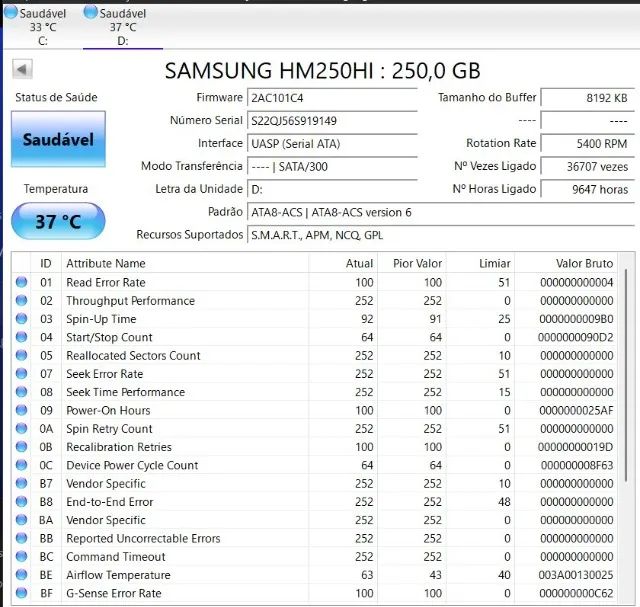The width and height of the screenshot is (640, 607).
Task: Click the status orb for Throughput Performance
Action: click(21, 300)
